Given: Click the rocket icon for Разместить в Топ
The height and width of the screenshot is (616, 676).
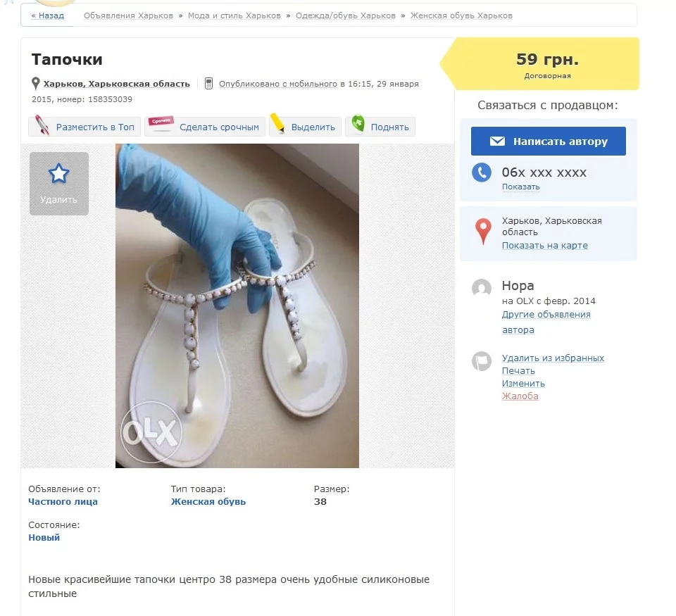Looking at the screenshot, I should [x=42, y=126].
